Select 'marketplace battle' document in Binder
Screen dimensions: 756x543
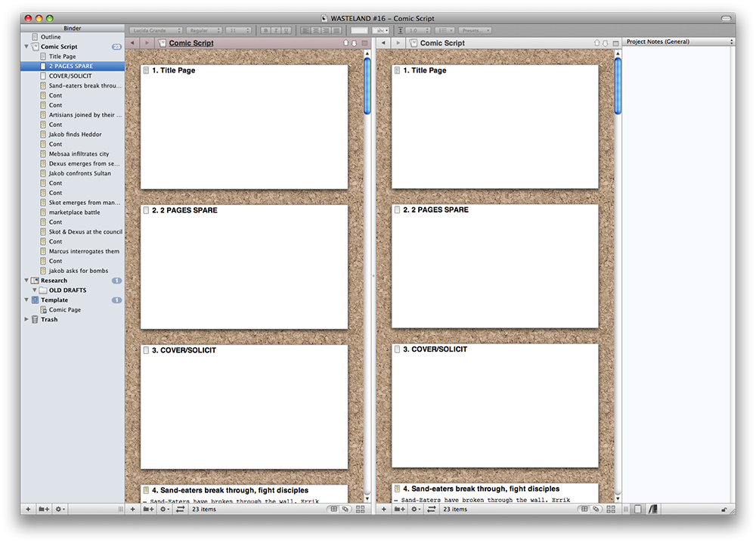pos(74,213)
